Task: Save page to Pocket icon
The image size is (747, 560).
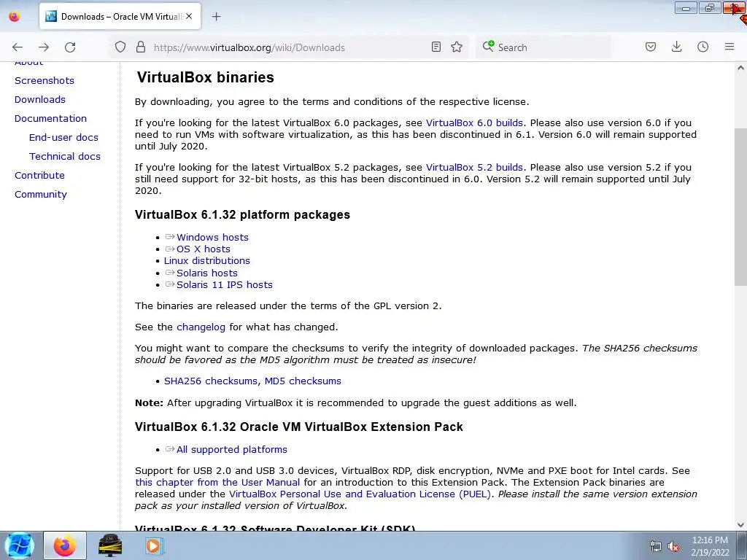Action: click(x=651, y=47)
